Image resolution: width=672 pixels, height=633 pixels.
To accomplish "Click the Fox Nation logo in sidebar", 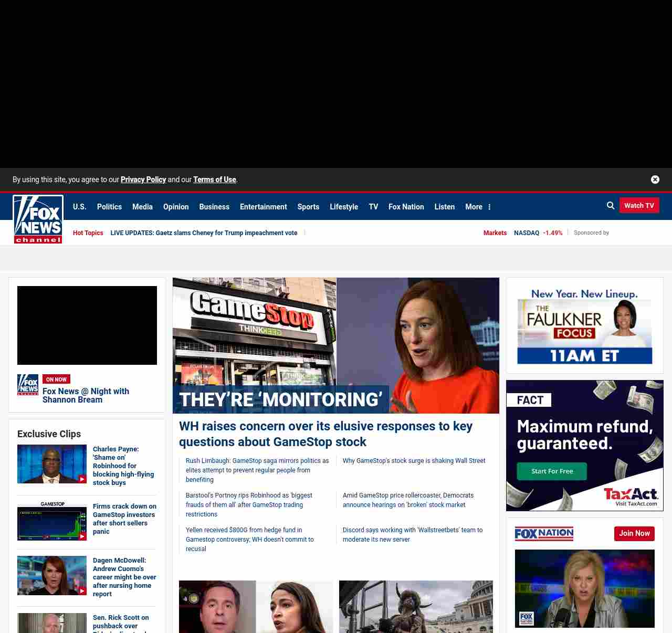I will click(544, 534).
